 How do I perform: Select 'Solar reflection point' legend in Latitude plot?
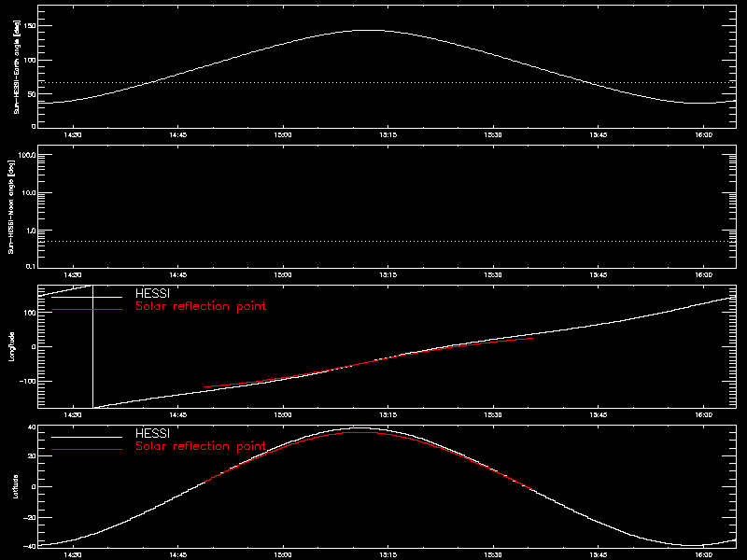(201, 446)
